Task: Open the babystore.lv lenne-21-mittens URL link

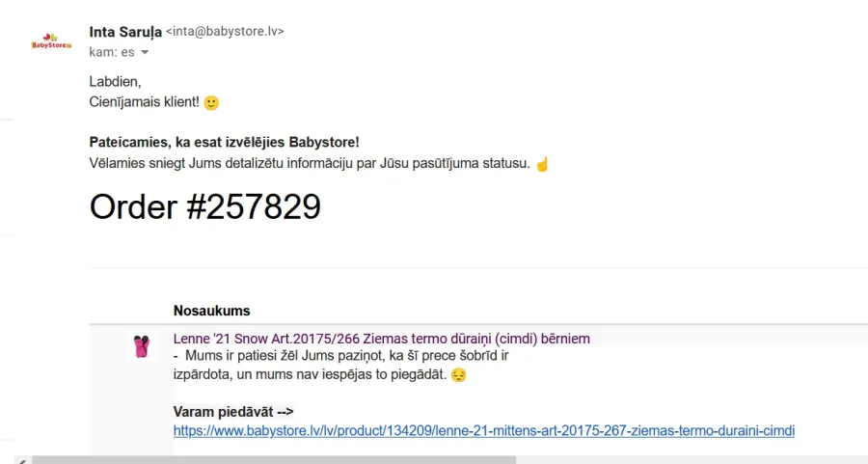Action: click(484, 431)
